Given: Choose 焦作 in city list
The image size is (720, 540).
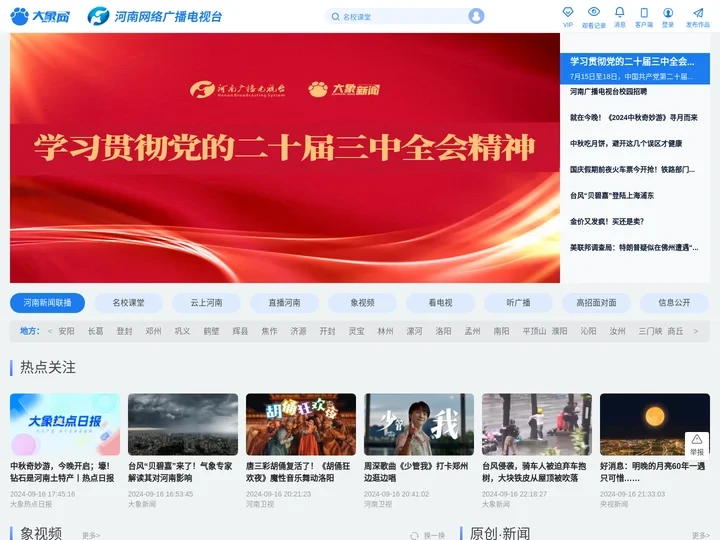Looking at the screenshot, I should click(270, 331).
